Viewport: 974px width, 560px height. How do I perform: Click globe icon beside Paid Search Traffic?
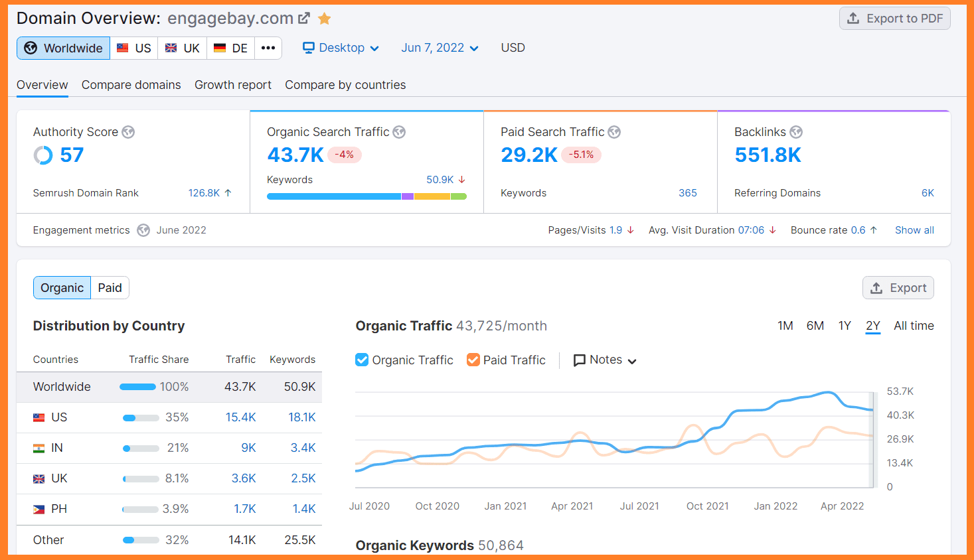pyautogui.click(x=614, y=132)
